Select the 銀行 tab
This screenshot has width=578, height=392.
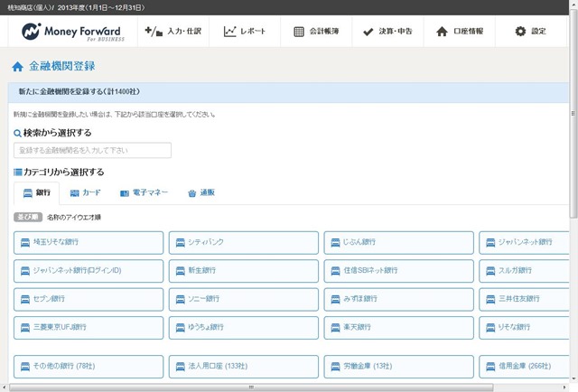[x=36, y=193]
